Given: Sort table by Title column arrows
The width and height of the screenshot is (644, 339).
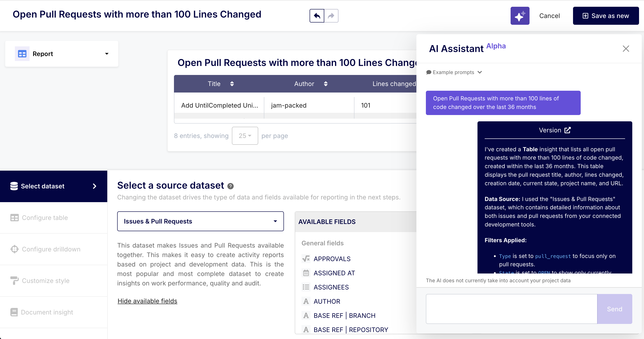Looking at the screenshot, I should click(x=232, y=84).
